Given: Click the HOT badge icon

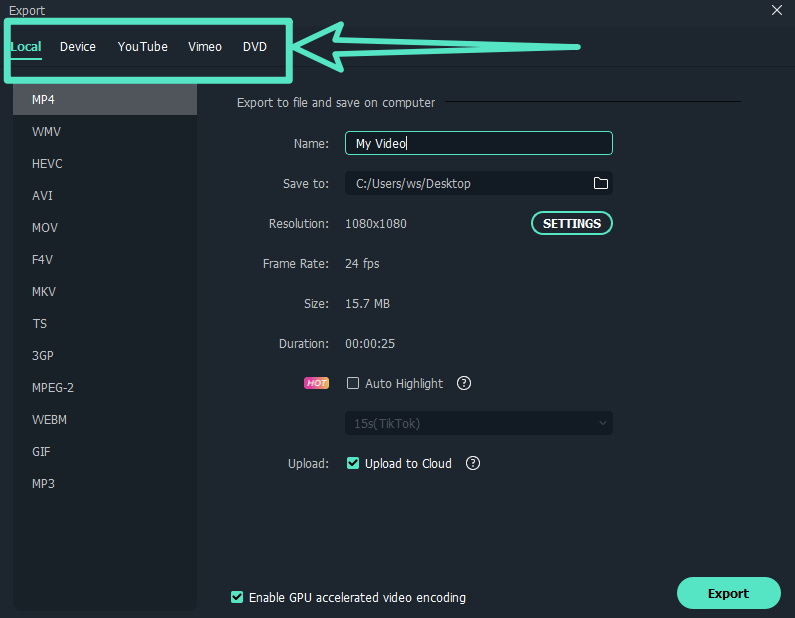Looking at the screenshot, I should [x=317, y=383].
